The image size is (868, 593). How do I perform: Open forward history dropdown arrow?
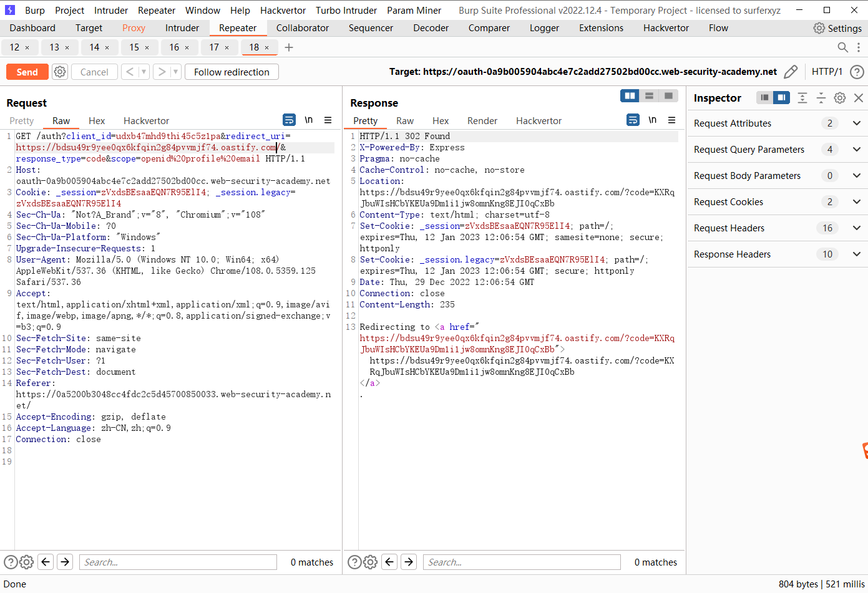point(175,72)
